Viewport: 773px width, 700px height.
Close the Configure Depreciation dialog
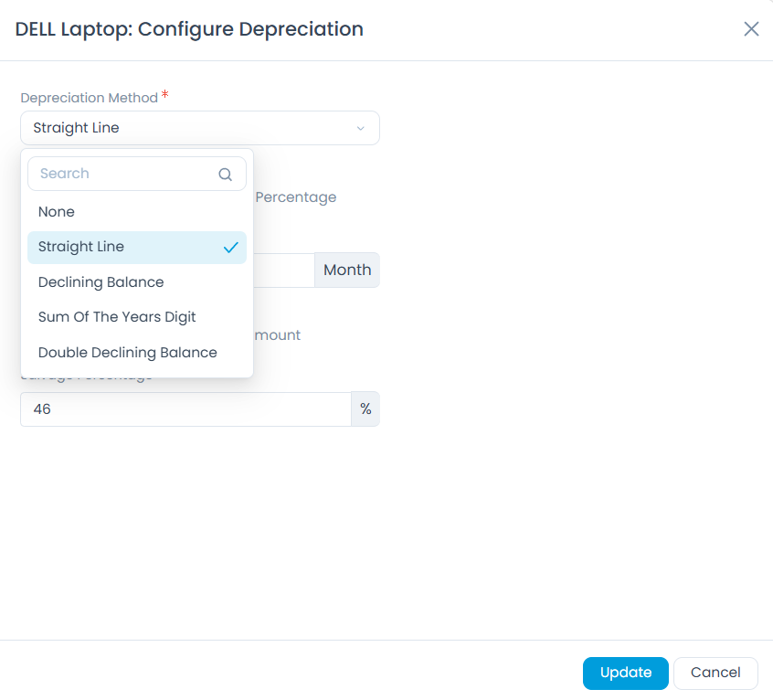751,29
